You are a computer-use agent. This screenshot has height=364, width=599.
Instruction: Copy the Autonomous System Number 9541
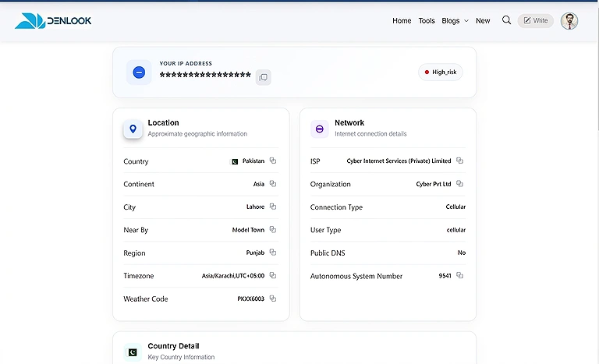click(x=459, y=275)
